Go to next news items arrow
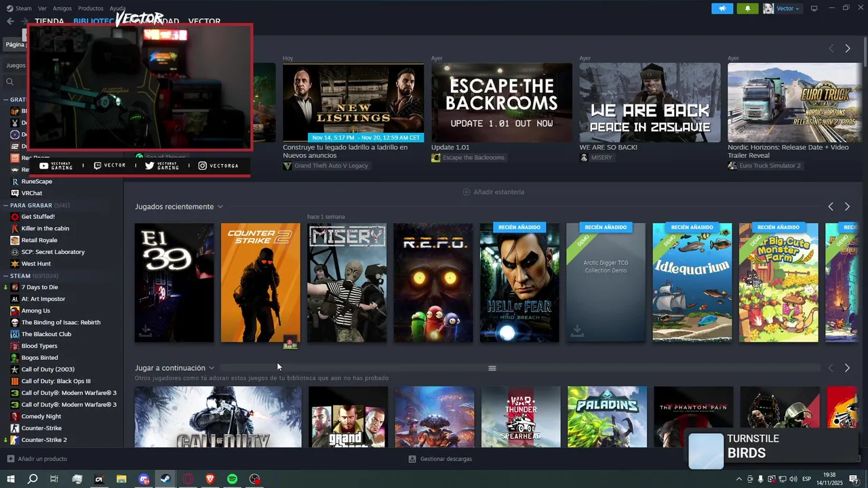This screenshot has width=868, height=488. (x=848, y=49)
